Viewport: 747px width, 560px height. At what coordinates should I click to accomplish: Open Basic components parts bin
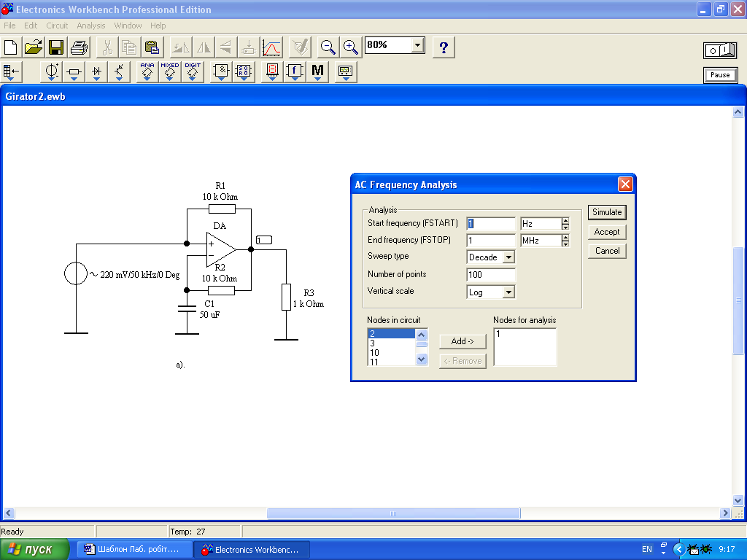(74, 72)
